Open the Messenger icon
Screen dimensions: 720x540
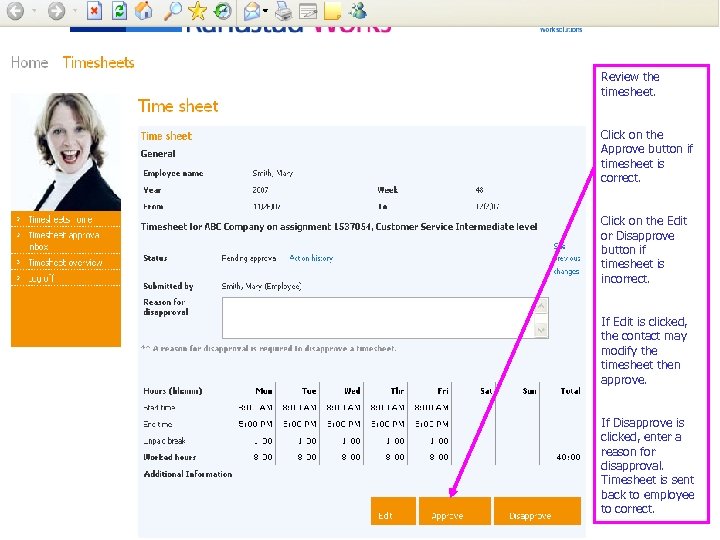click(358, 11)
